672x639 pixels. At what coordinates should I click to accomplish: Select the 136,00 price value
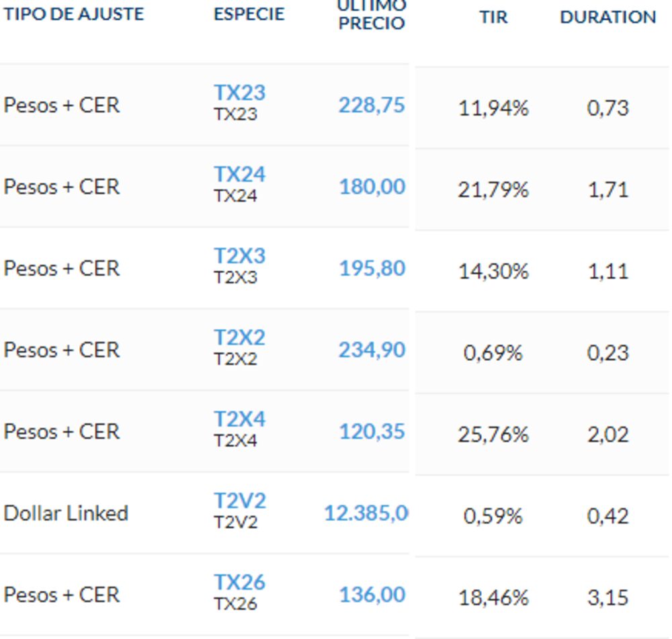point(372,595)
